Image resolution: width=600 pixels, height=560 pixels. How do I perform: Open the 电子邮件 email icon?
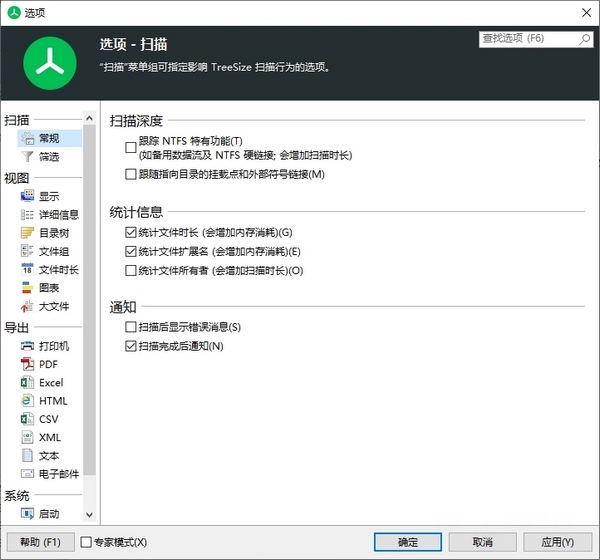click(27, 473)
